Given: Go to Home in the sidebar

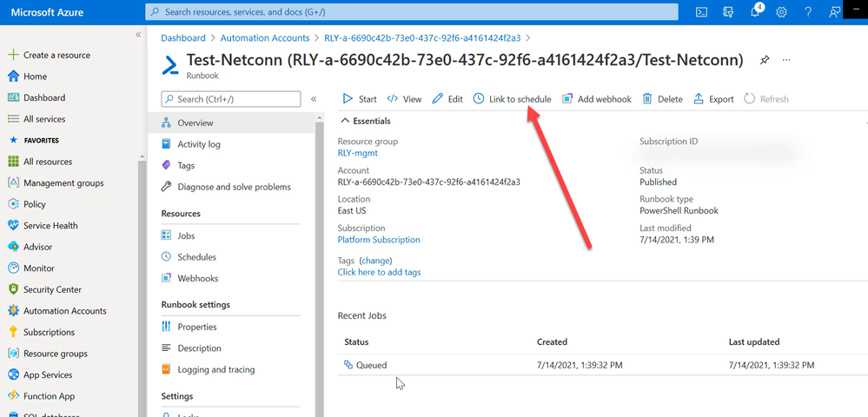Looking at the screenshot, I should pyautogui.click(x=35, y=76).
